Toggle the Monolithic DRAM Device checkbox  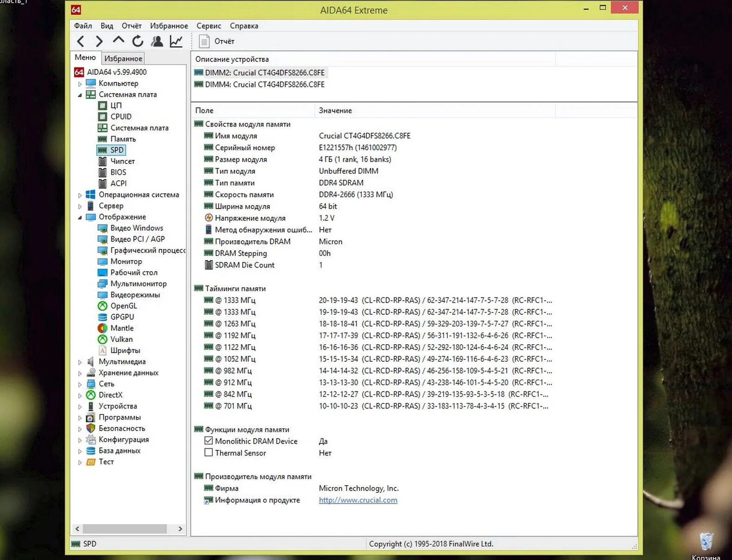(x=209, y=441)
